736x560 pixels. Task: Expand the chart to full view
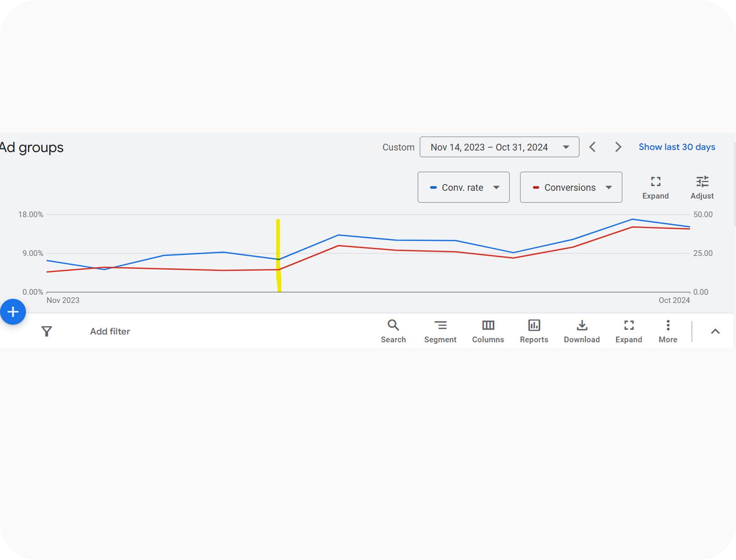(x=656, y=188)
